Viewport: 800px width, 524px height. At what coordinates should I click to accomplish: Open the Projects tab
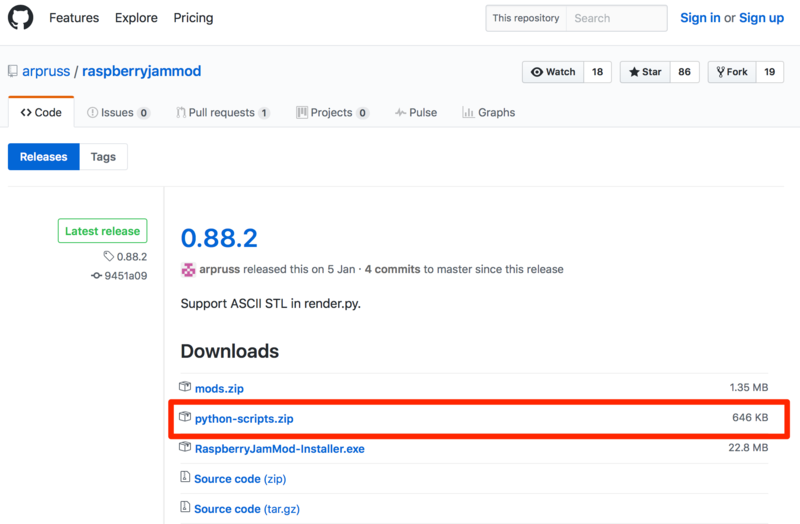332,112
